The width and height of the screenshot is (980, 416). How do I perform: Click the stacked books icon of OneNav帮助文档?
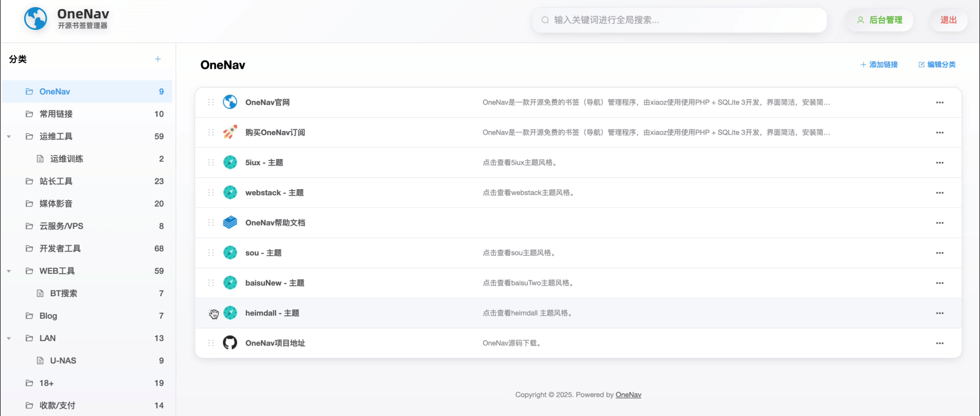(230, 222)
